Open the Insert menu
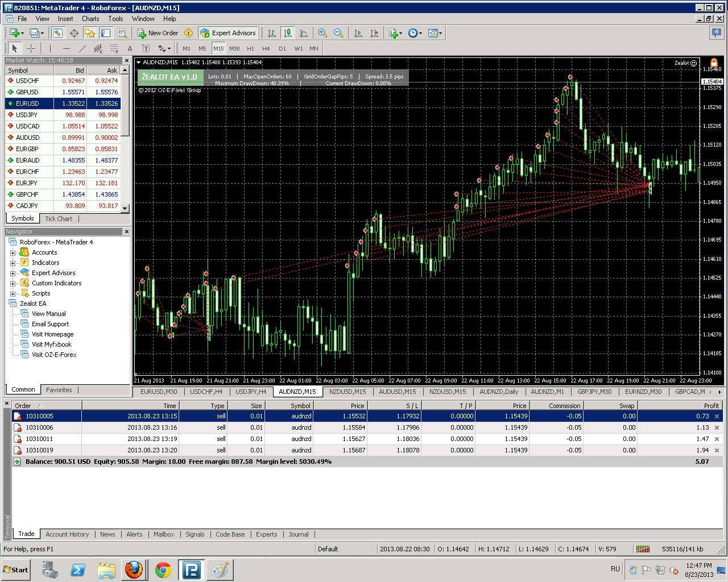728x582 pixels. (x=65, y=19)
